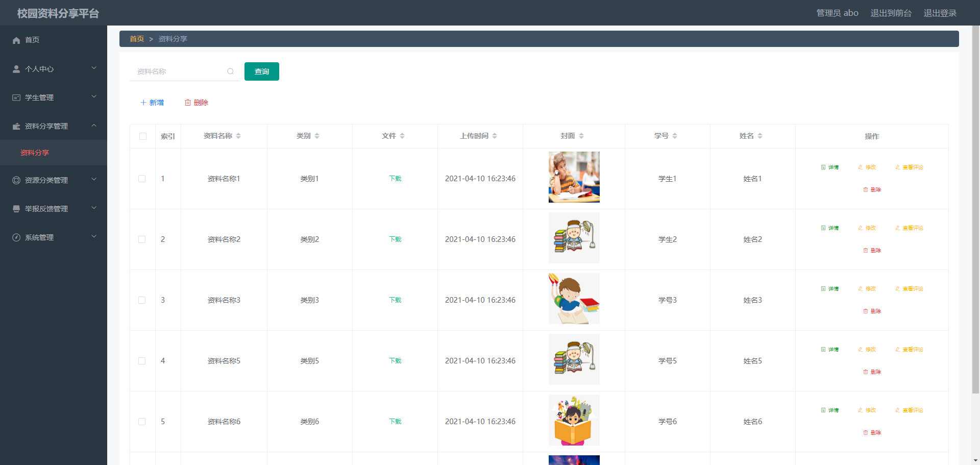Click trash 删除 in row 资料名称1
Screen dimensions: 980x465
pyautogui.click(x=872, y=190)
